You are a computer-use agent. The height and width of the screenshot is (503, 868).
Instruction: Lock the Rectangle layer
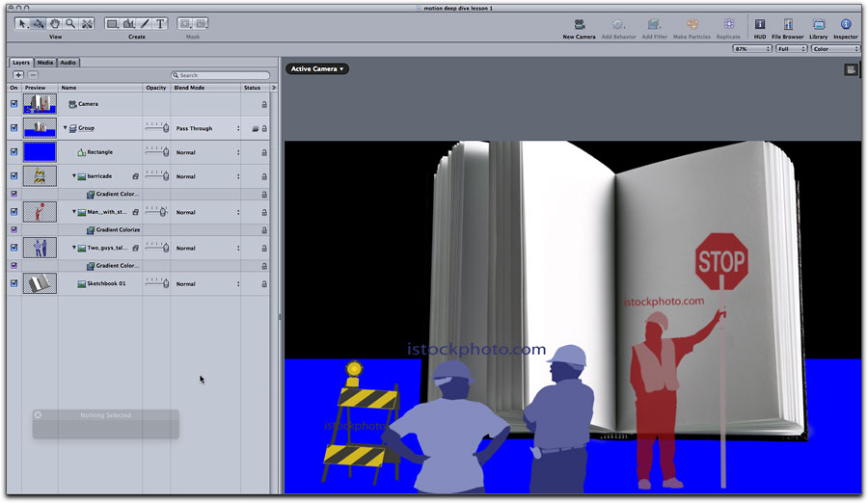(264, 152)
